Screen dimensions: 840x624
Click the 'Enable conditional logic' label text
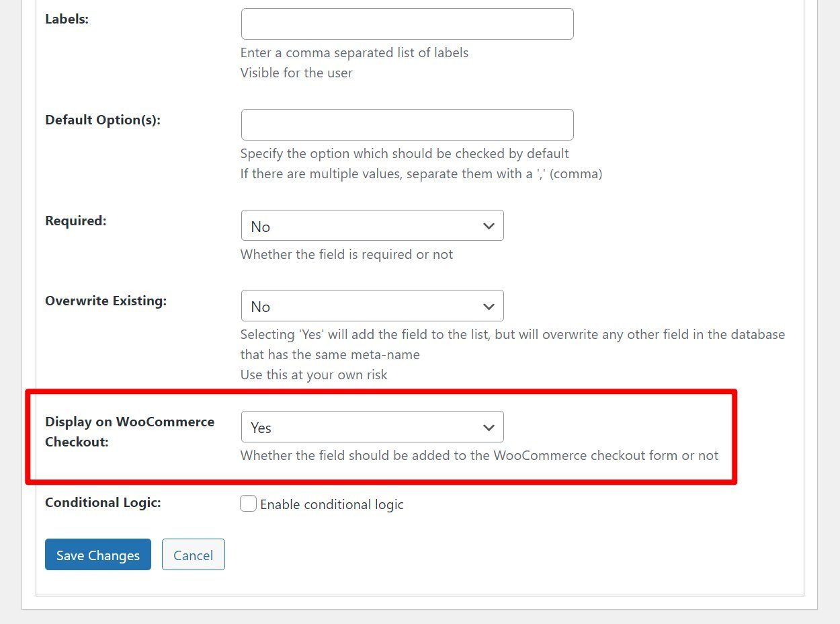click(332, 504)
